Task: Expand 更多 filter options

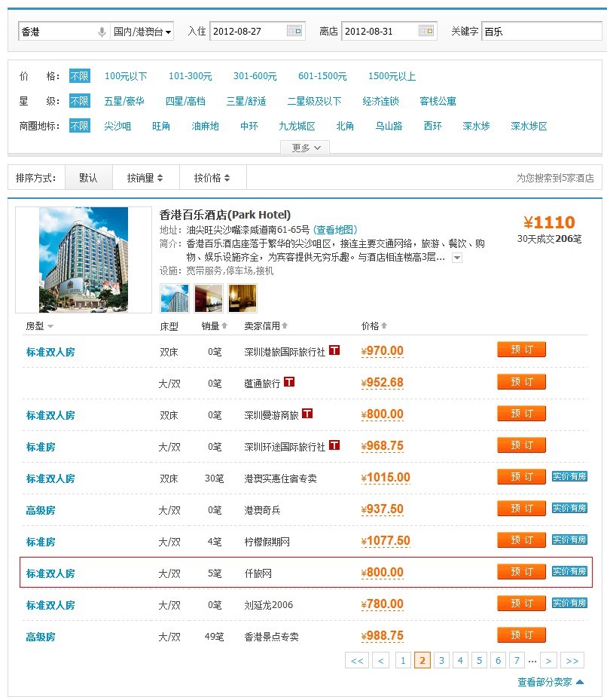Action: 305,148
